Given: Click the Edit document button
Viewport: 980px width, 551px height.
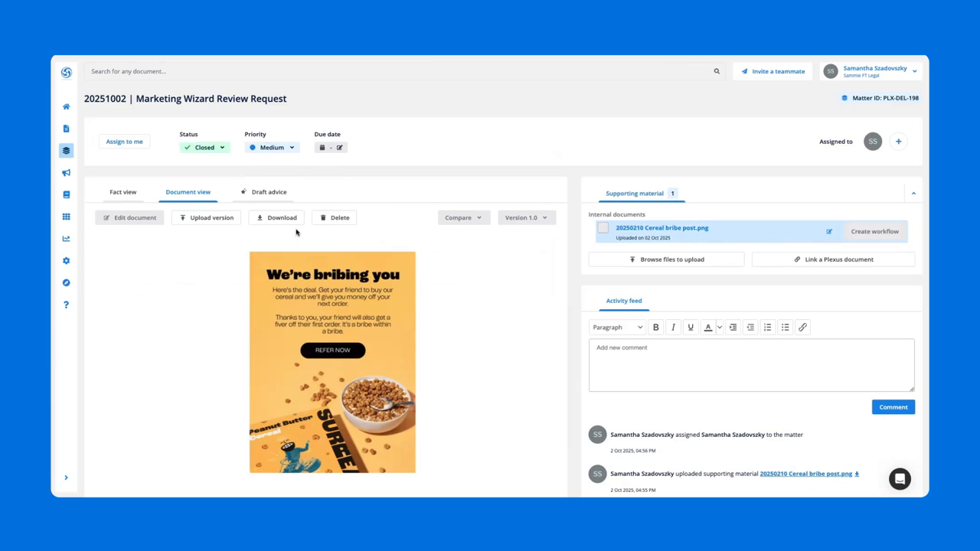Looking at the screenshot, I should 129,218.
